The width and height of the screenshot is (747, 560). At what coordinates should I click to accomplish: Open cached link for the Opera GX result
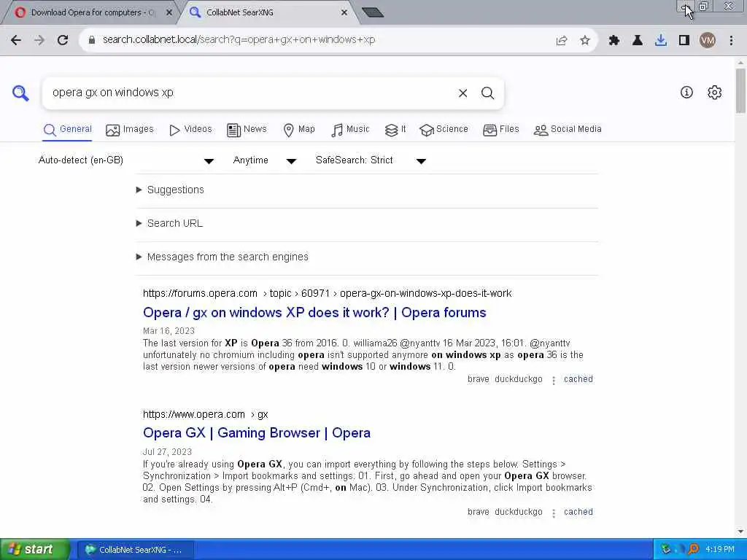click(578, 512)
